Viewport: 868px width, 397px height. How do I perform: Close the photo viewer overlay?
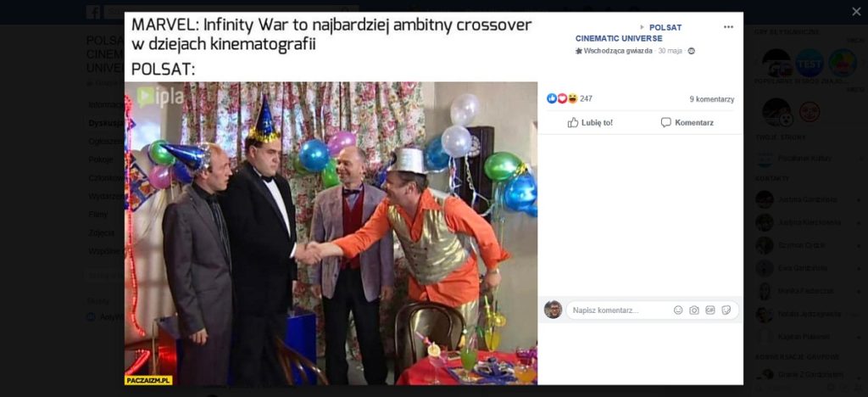[x=856, y=12]
